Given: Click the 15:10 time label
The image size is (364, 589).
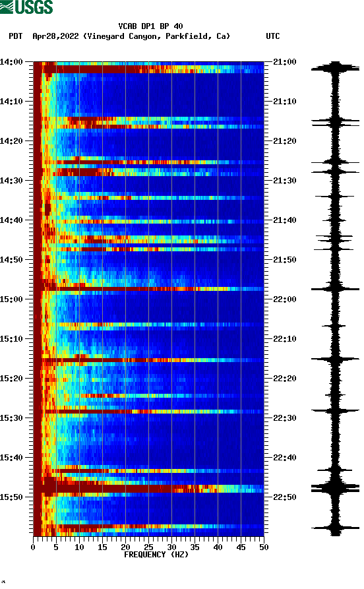Looking at the screenshot, I should pyautogui.click(x=11, y=339).
